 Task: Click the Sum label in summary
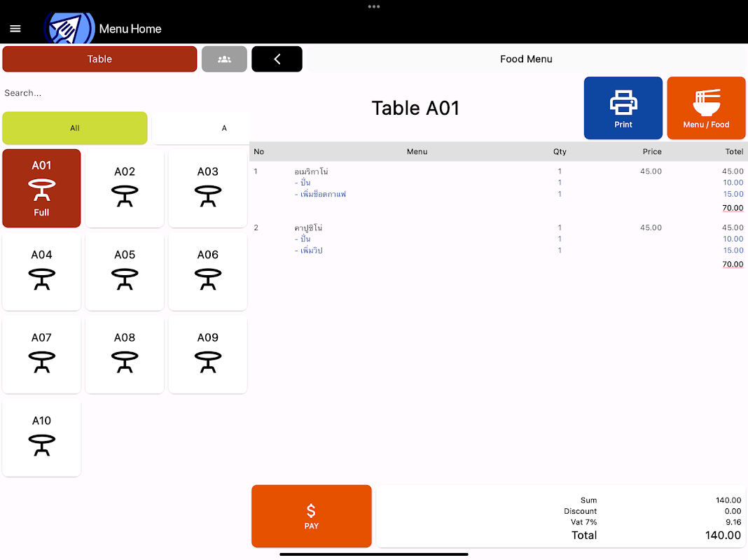[589, 500]
